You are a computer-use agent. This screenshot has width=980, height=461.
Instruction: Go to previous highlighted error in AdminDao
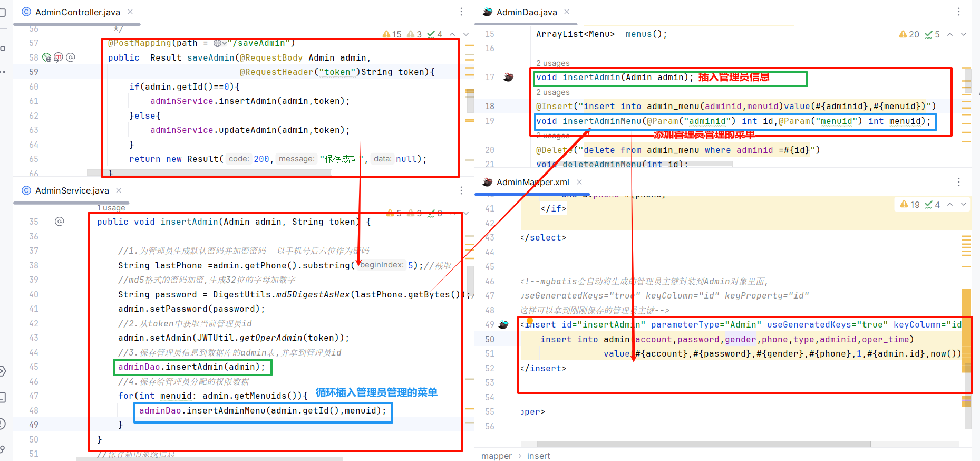point(950,34)
